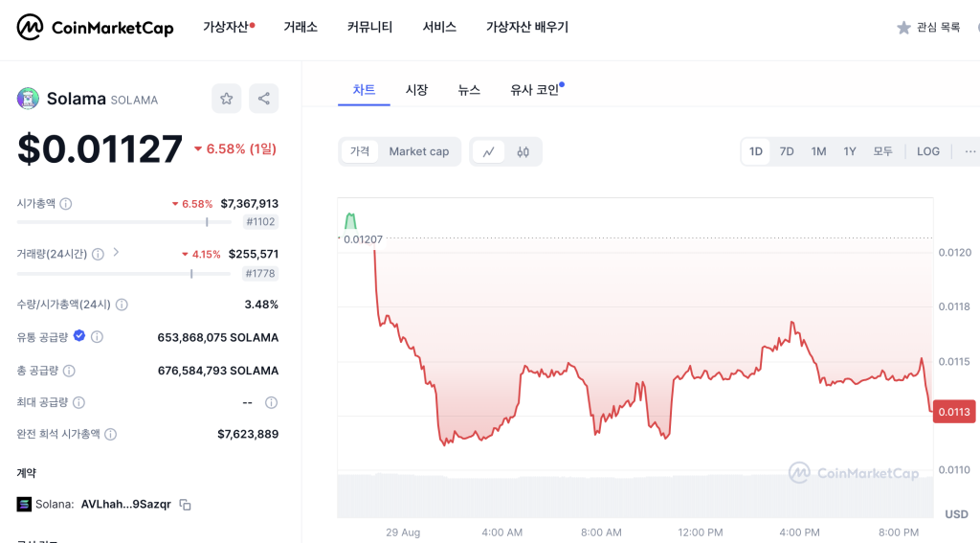Screen dimensions: 980x543
Task: Copy Solana contract address with copy icon
Action: (185, 504)
